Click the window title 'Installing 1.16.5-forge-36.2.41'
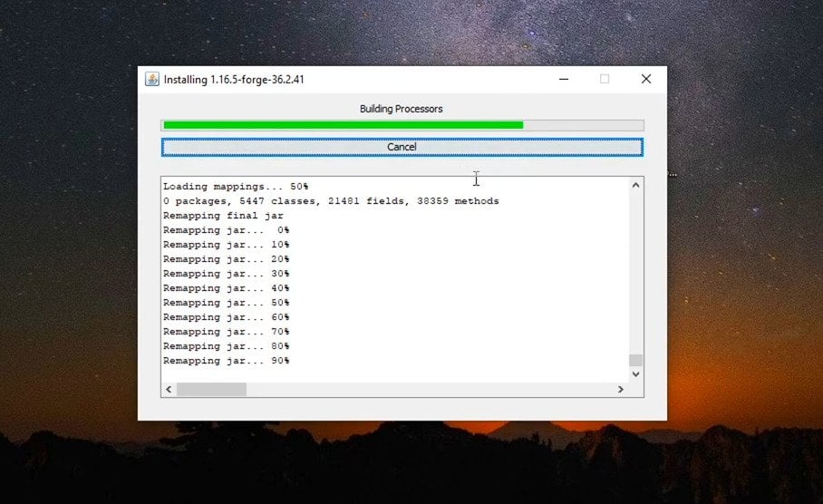This screenshot has width=823, height=504. (x=234, y=79)
